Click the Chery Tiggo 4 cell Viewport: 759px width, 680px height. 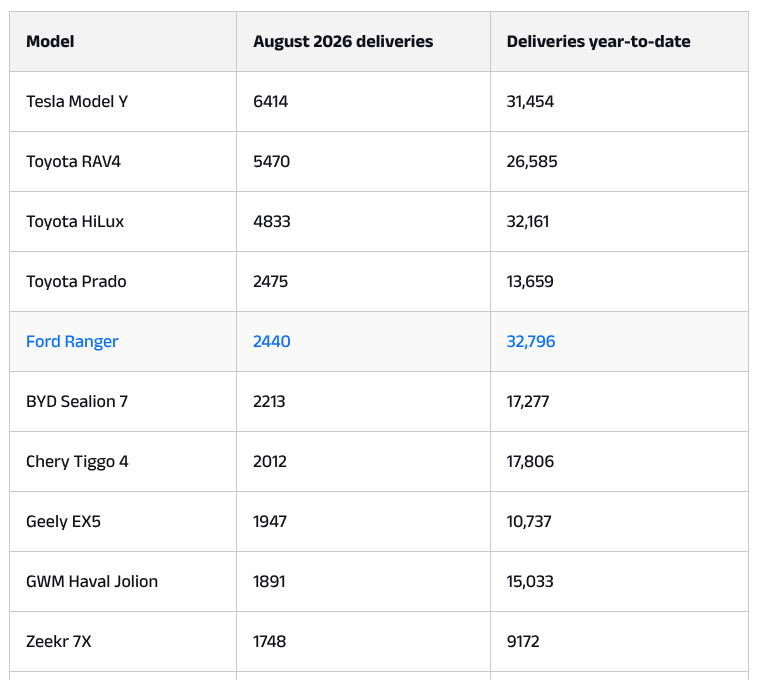click(x=123, y=462)
